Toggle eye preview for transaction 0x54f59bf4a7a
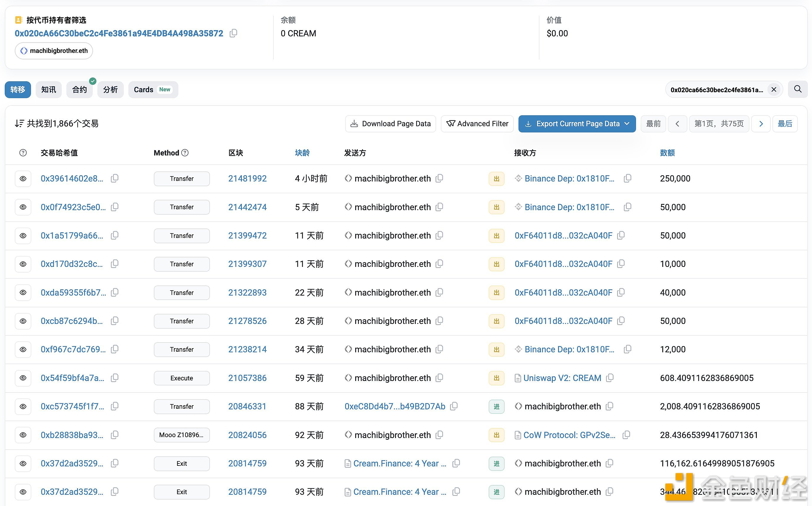This screenshot has height=506, width=812. 23,378
